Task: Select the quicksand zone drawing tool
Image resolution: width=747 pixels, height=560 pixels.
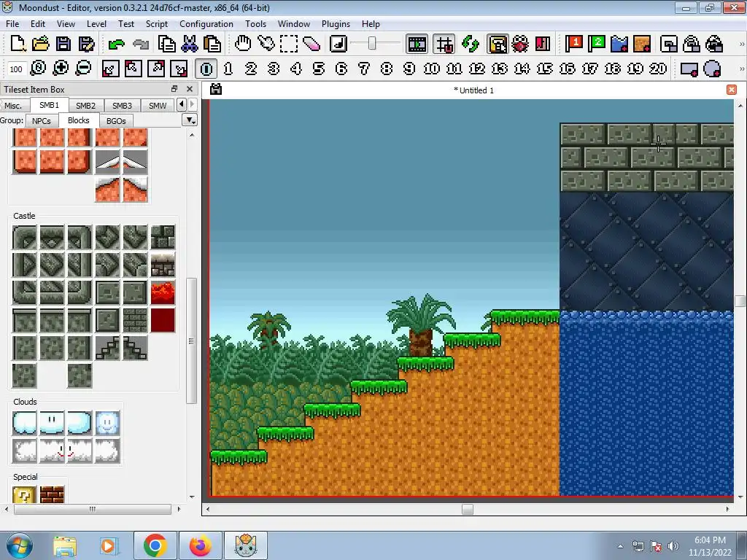Action: coord(642,44)
